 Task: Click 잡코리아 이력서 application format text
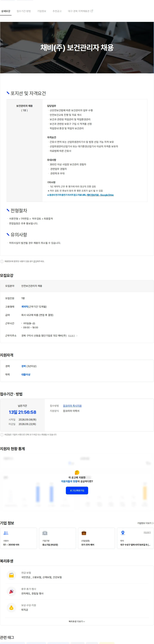click(71, 411)
